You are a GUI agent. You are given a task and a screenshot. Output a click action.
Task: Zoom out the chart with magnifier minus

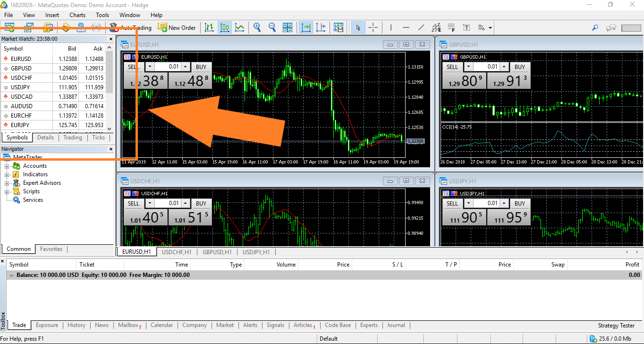click(272, 27)
